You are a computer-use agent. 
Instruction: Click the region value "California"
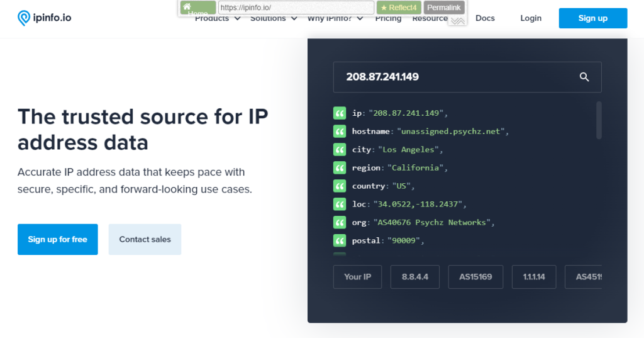pos(415,168)
